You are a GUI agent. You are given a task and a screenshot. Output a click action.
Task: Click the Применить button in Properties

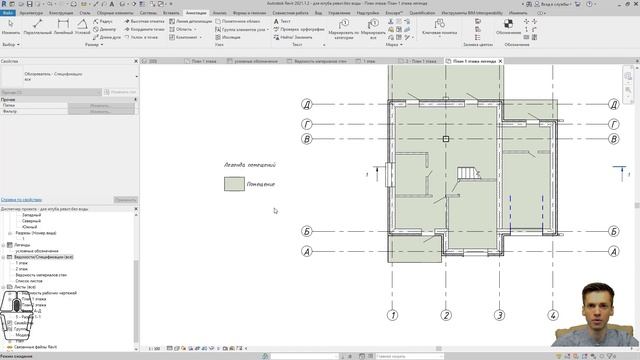pyautogui.click(x=125, y=200)
